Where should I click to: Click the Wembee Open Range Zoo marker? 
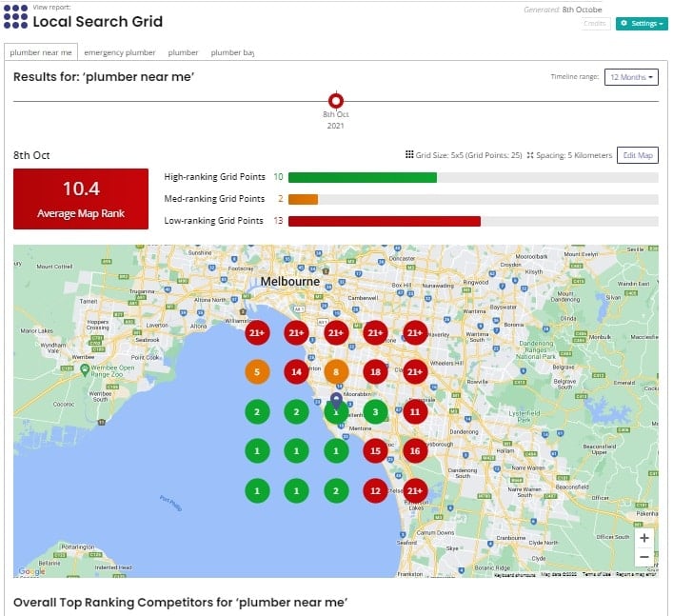pos(85,368)
